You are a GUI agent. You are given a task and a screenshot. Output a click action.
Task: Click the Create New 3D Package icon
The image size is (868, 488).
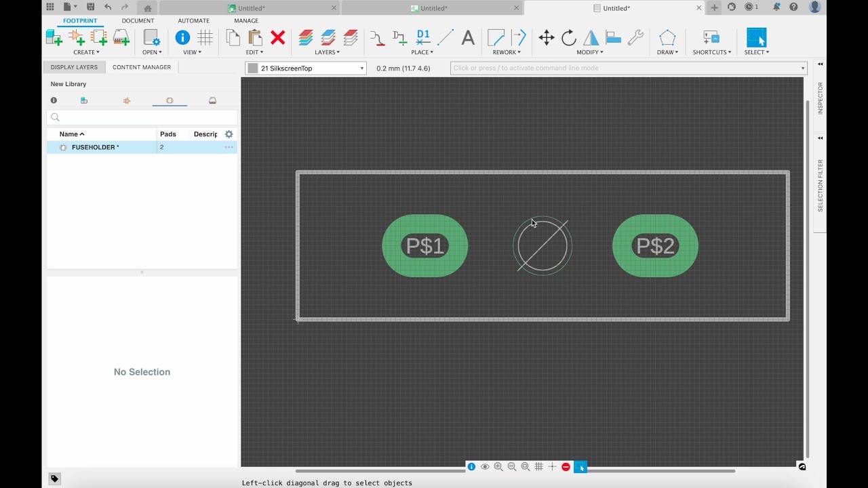point(121,38)
